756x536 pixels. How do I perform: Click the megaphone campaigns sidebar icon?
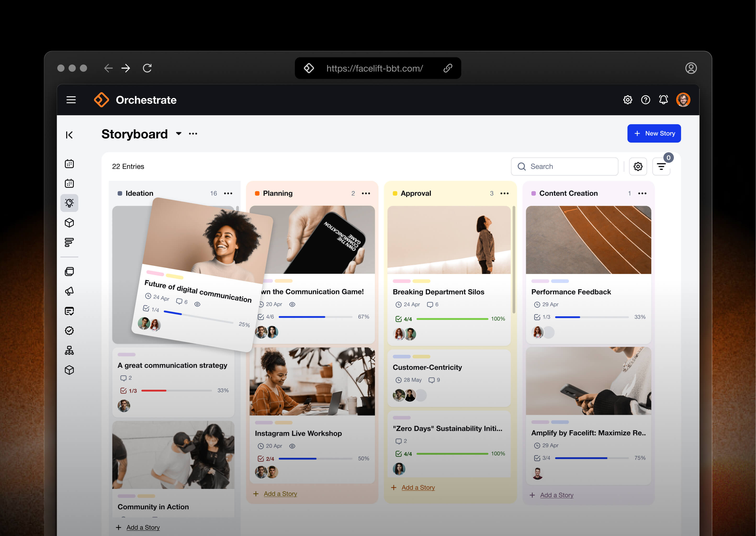[x=69, y=291]
